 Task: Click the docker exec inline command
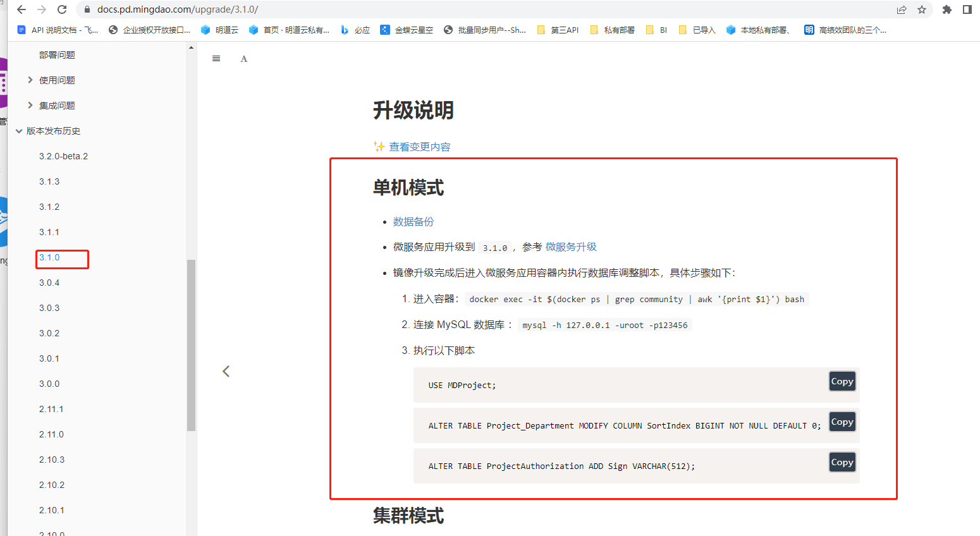637,299
